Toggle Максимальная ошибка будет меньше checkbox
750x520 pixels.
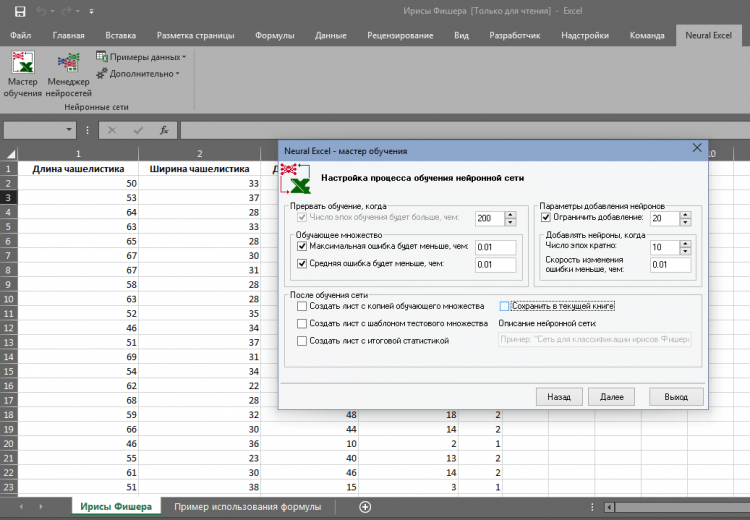[x=303, y=246]
